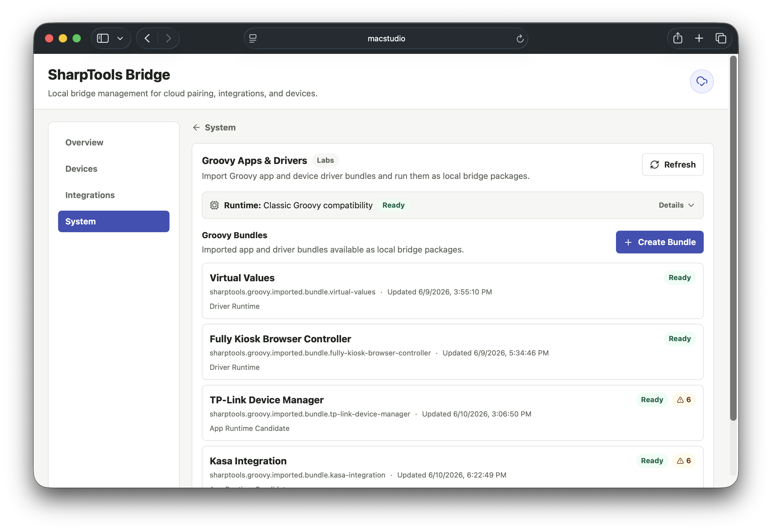Open the Kasa Integration bundle
772x532 pixels.
[x=452, y=467]
